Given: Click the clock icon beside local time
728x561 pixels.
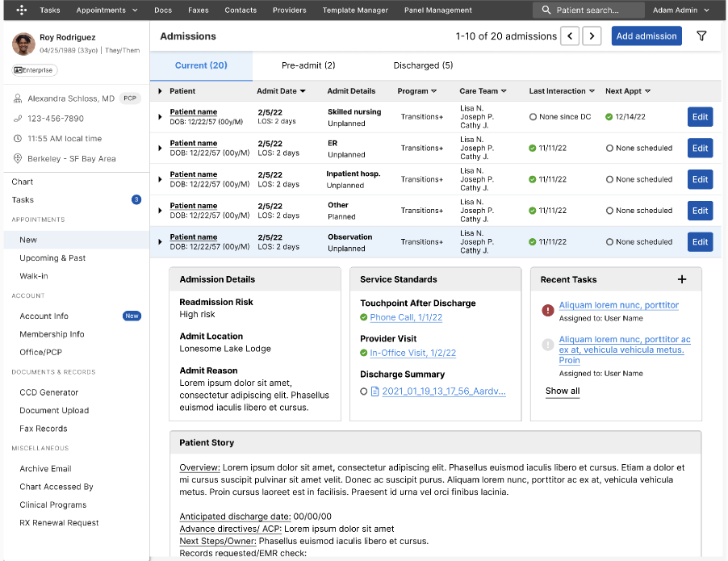Looking at the screenshot, I should 18,138.
